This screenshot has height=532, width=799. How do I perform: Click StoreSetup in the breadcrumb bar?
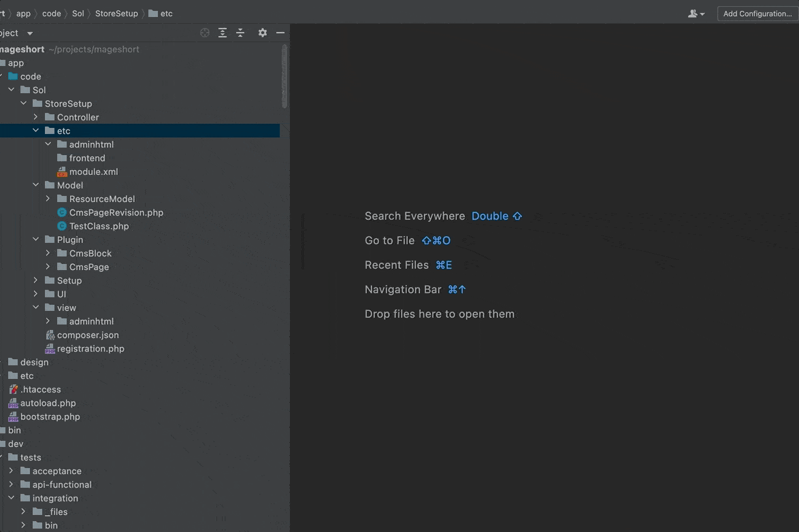click(116, 14)
